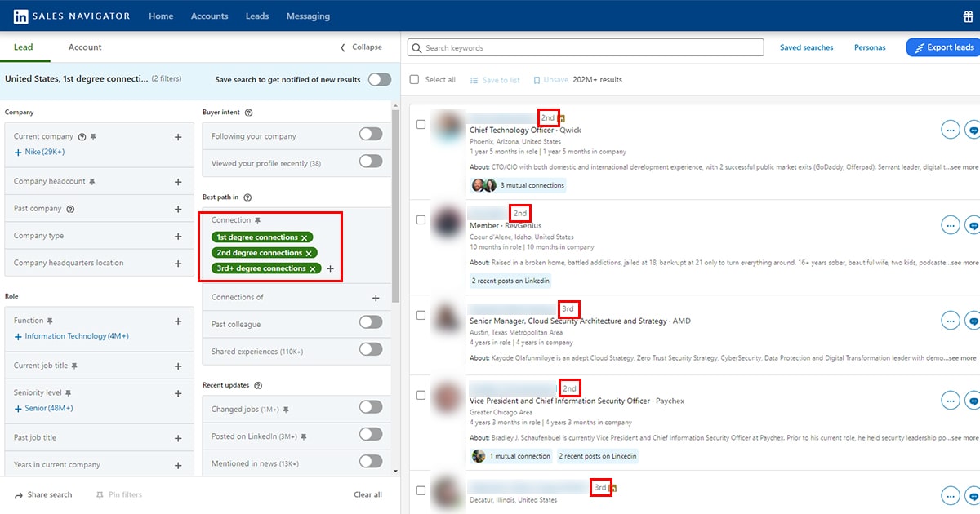Open more options for AMD Senior Manager lead

tap(950, 321)
